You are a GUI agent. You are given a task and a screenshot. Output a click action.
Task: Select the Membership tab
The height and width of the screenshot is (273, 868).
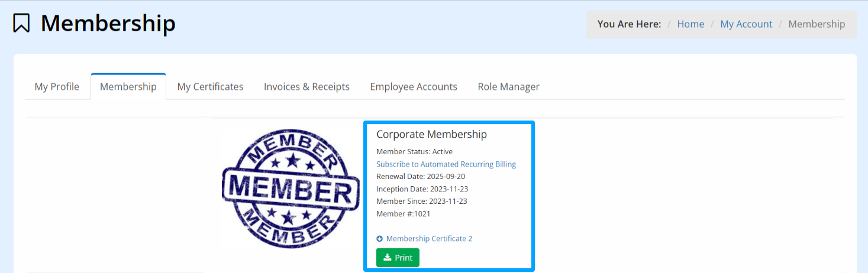click(128, 87)
